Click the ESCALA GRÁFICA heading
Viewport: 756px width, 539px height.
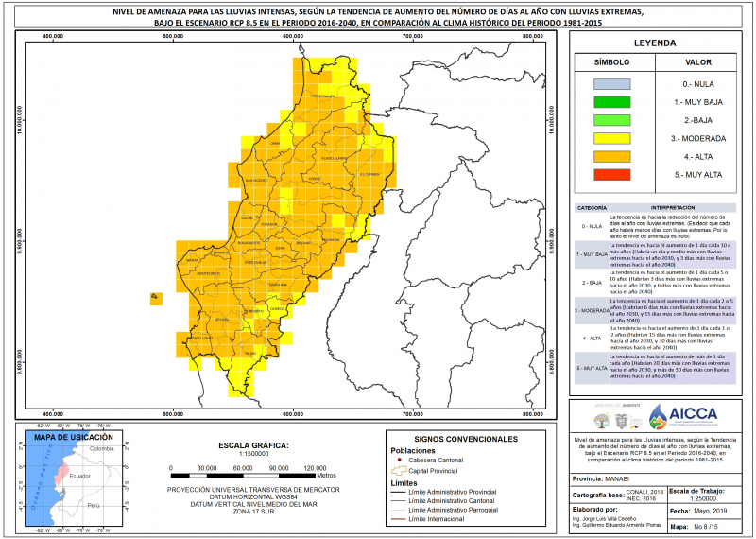coord(253,445)
